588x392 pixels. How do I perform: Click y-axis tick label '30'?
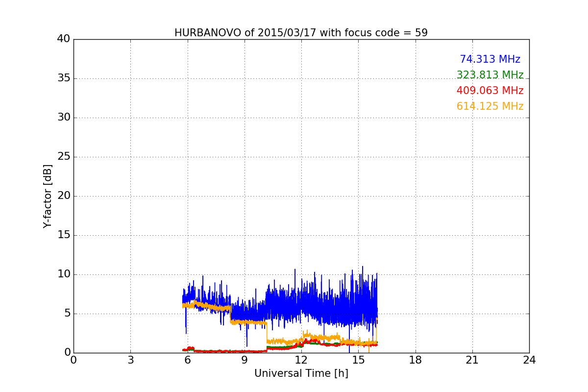[64, 118]
